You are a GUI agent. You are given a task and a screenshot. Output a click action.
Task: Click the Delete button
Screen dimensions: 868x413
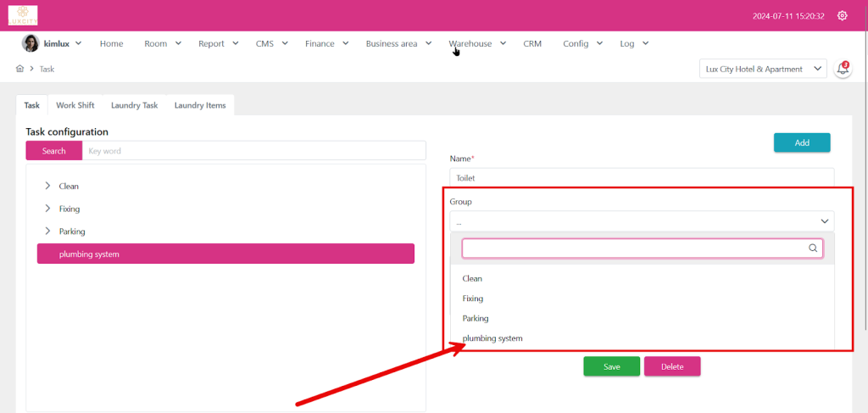click(x=672, y=366)
